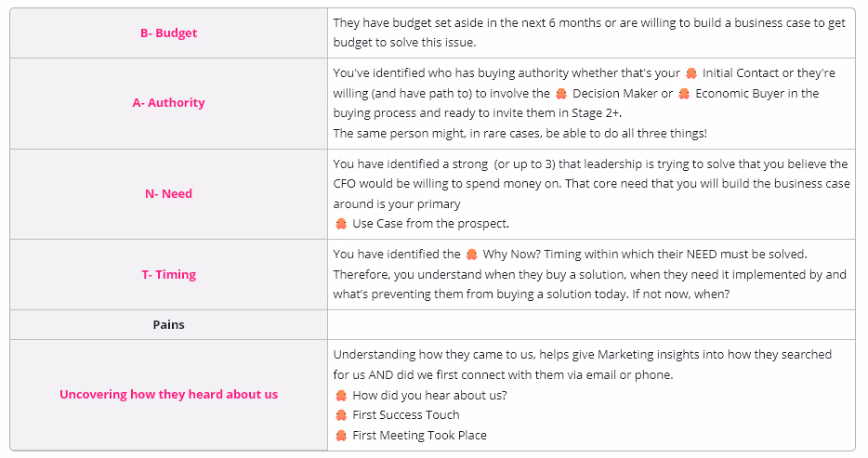Click the empty cell beside Pains

591,325
